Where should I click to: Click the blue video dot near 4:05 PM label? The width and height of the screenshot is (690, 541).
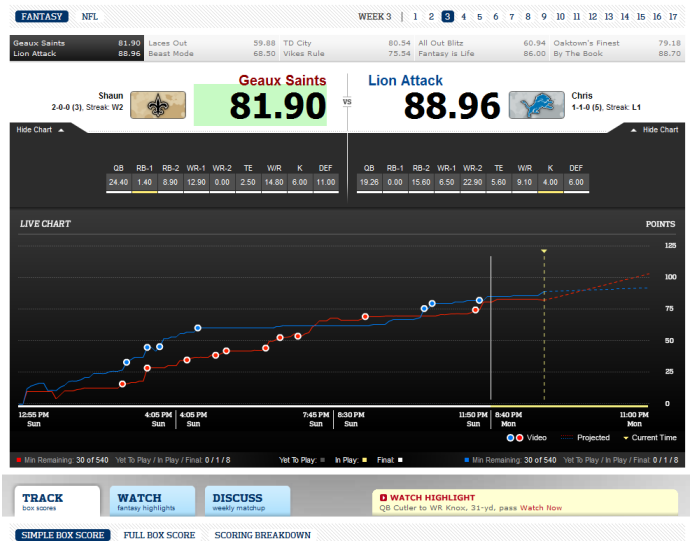point(198,328)
